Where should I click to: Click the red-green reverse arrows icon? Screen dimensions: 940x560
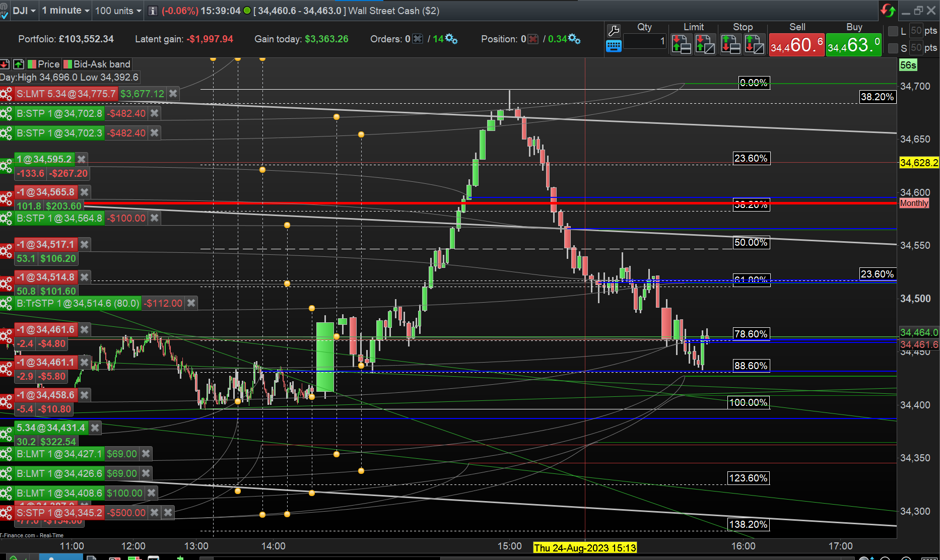click(x=888, y=10)
